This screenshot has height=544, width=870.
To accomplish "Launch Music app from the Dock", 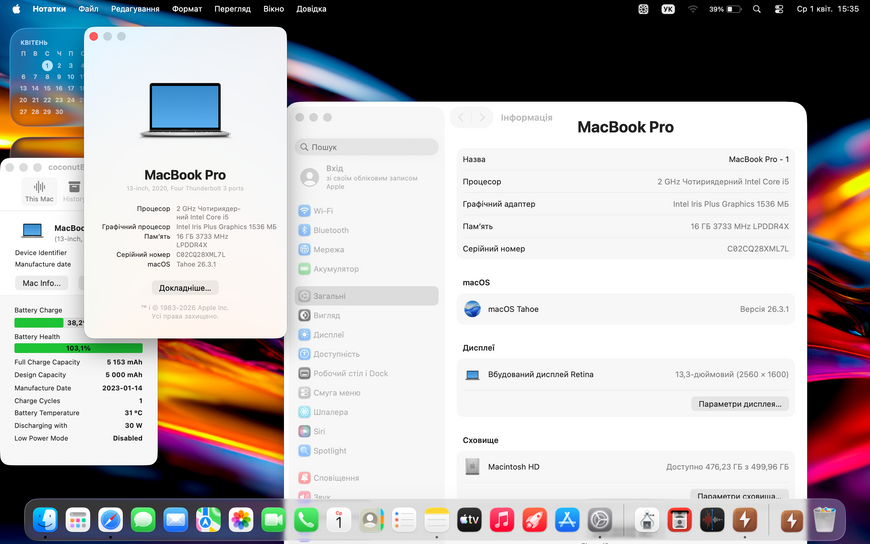I will tap(502, 520).
